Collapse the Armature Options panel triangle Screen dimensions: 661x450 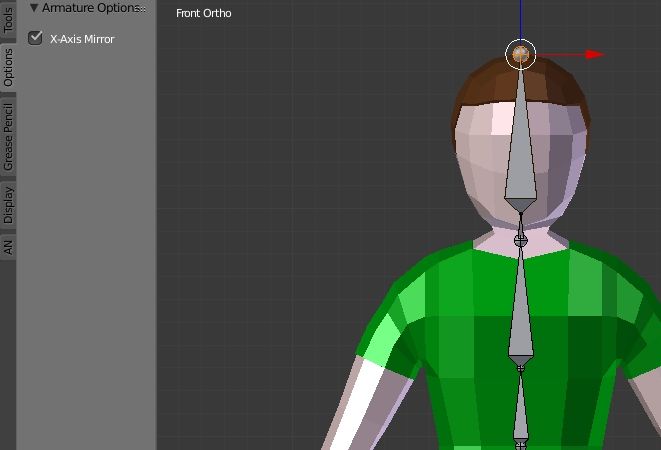click(x=33, y=8)
